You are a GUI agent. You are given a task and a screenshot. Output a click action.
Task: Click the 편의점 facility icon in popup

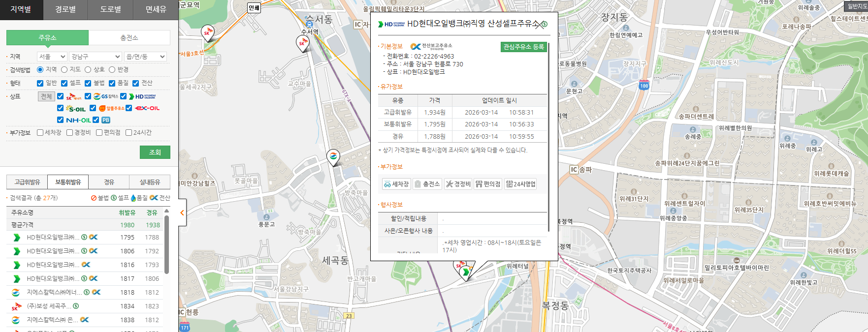click(488, 184)
